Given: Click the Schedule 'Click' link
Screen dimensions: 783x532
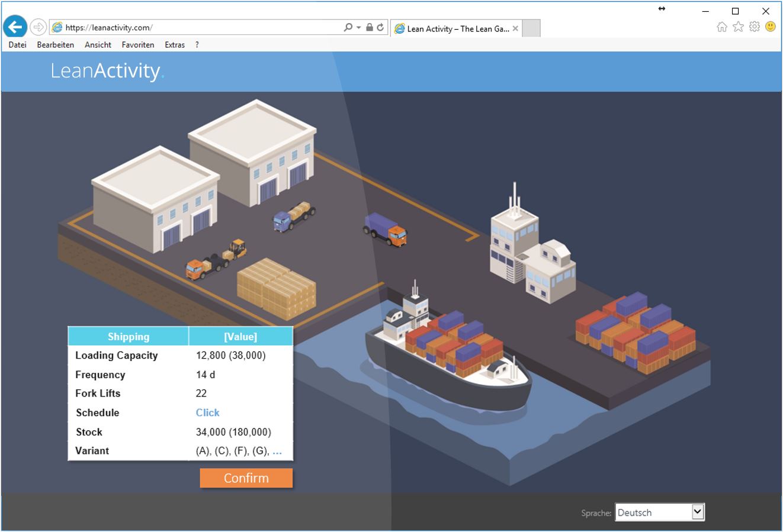Looking at the screenshot, I should (x=207, y=412).
